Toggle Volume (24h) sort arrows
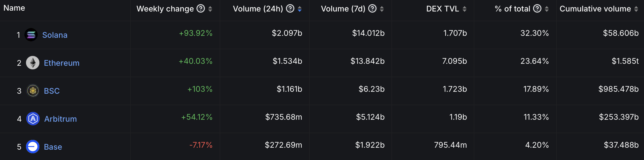The width and height of the screenshot is (644, 160). [x=300, y=9]
